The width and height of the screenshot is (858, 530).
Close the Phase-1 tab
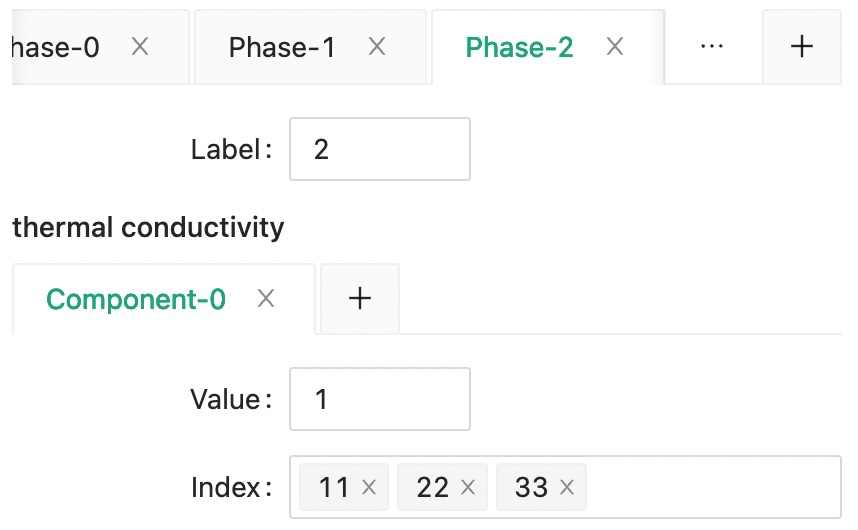coord(377,46)
